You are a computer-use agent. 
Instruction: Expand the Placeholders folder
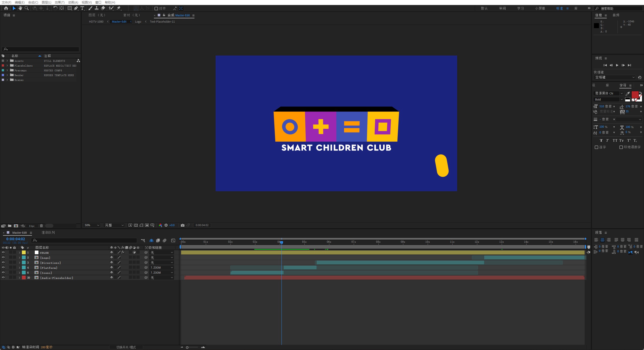(7, 66)
